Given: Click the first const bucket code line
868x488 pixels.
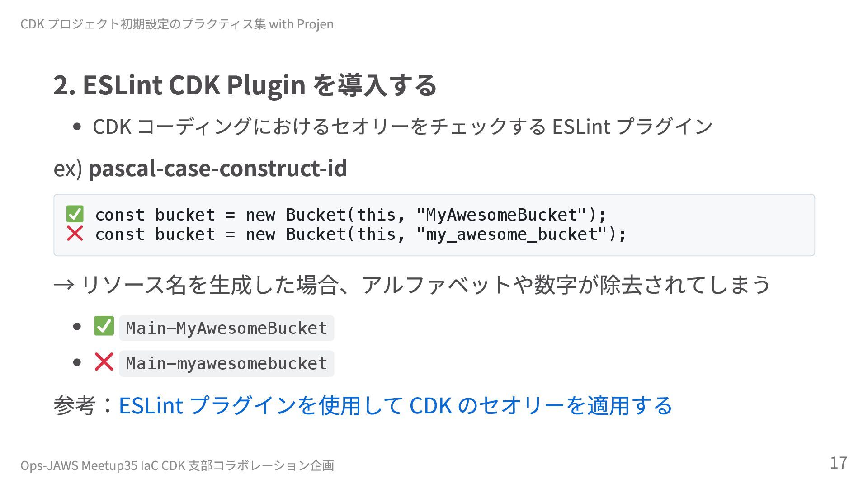Looking at the screenshot, I should 350,215.
